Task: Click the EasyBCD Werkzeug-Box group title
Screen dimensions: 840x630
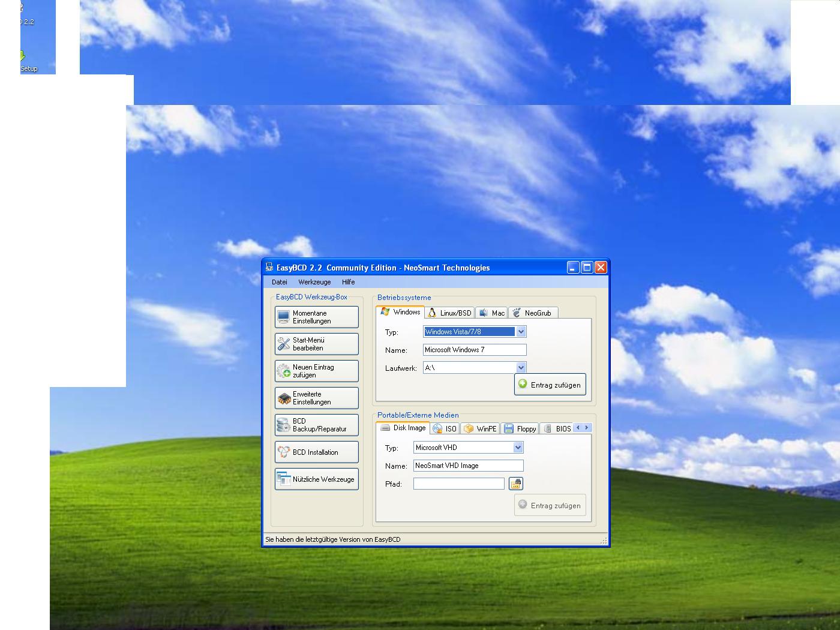Action: (311, 297)
